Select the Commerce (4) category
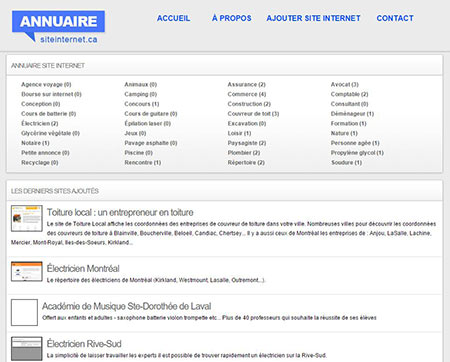The image size is (450, 362). point(247,94)
